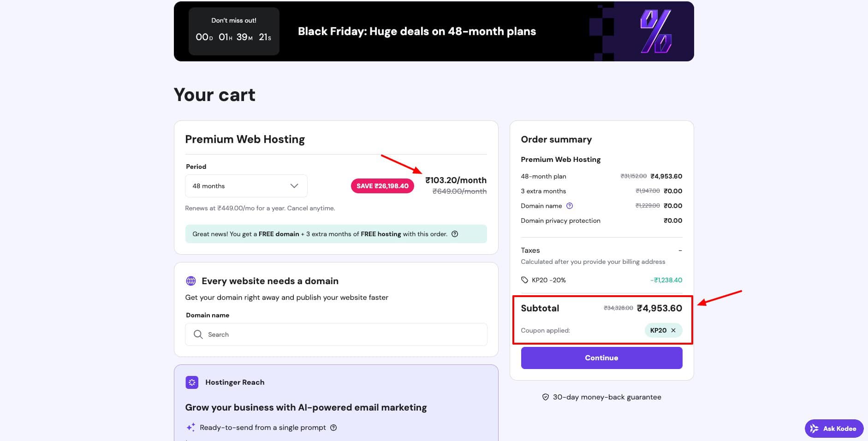Click the Great news free domain notice
Image resolution: width=868 pixels, height=441 pixels.
click(320, 234)
